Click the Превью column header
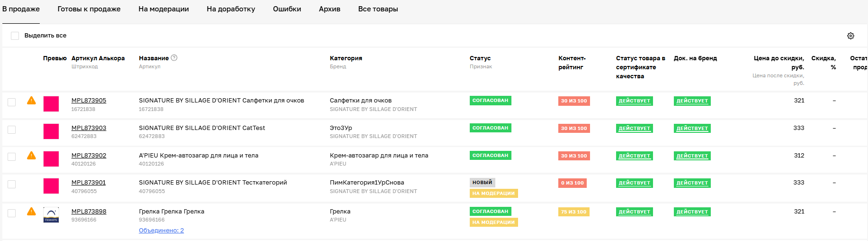868x241 pixels. coord(55,58)
